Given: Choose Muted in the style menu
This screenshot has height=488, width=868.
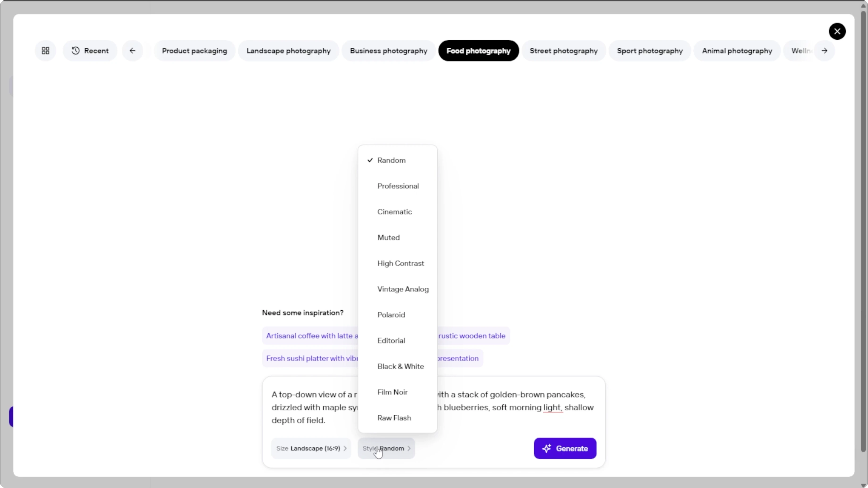Looking at the screenshot, I should [x=398, y=237].
